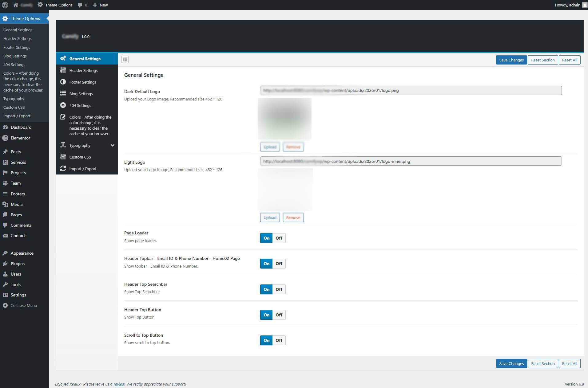Click the top Save Changes button
Screen dimensions: 588x388
pyautogui.click(x=511, y=60)
